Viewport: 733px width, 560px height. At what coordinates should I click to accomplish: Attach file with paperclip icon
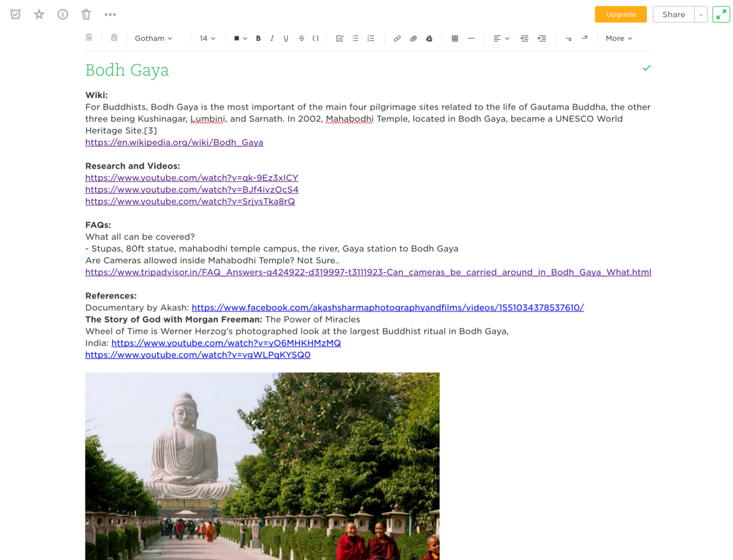point(413,38)
